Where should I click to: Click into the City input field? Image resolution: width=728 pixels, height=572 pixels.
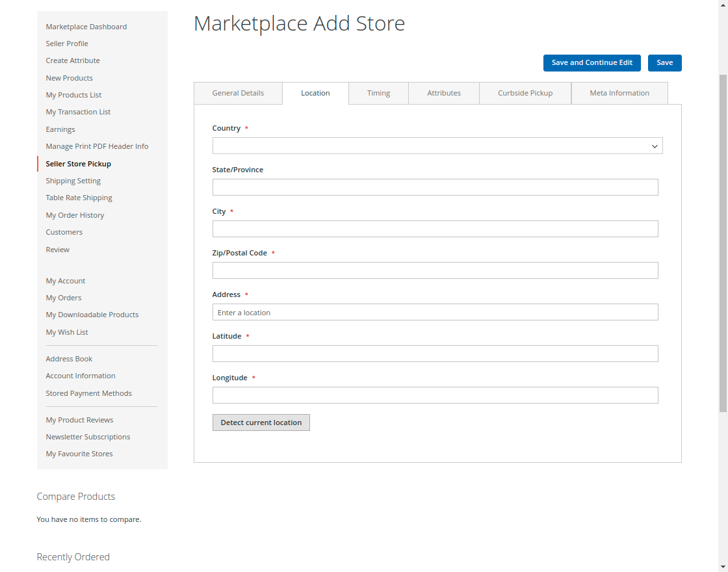[435, 229]
